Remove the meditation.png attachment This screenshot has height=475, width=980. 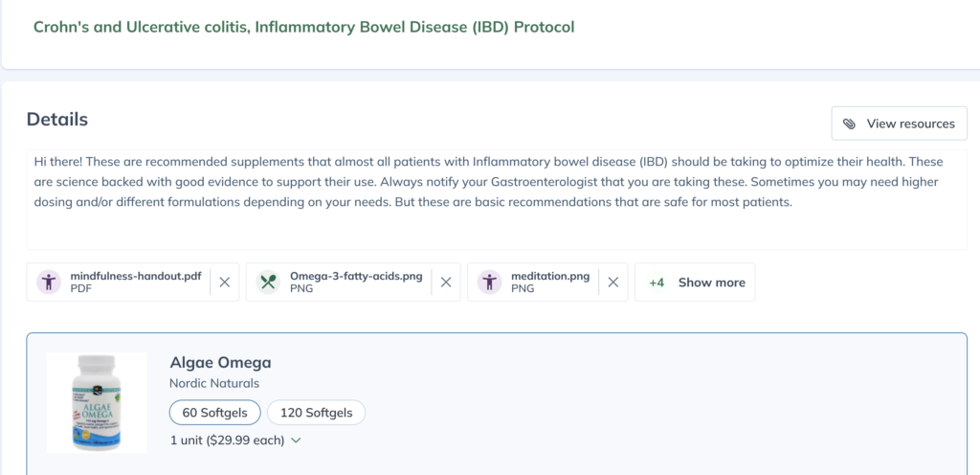tap(613, 283)
